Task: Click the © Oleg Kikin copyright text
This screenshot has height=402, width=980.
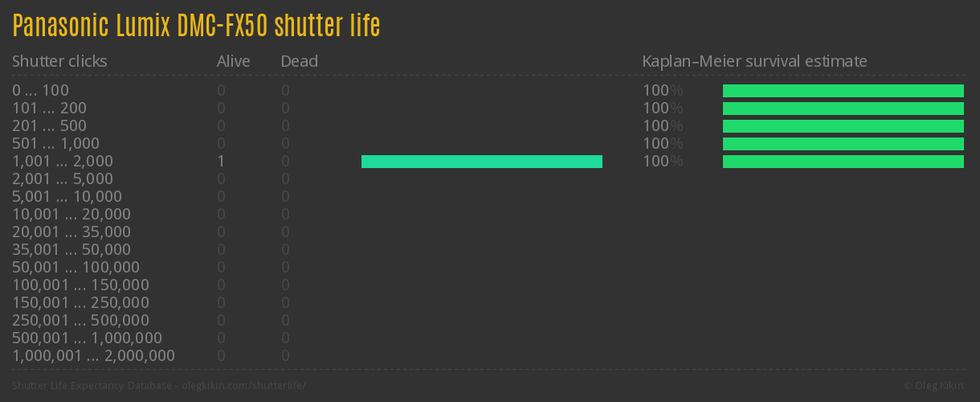Action: tap(935, 386)
